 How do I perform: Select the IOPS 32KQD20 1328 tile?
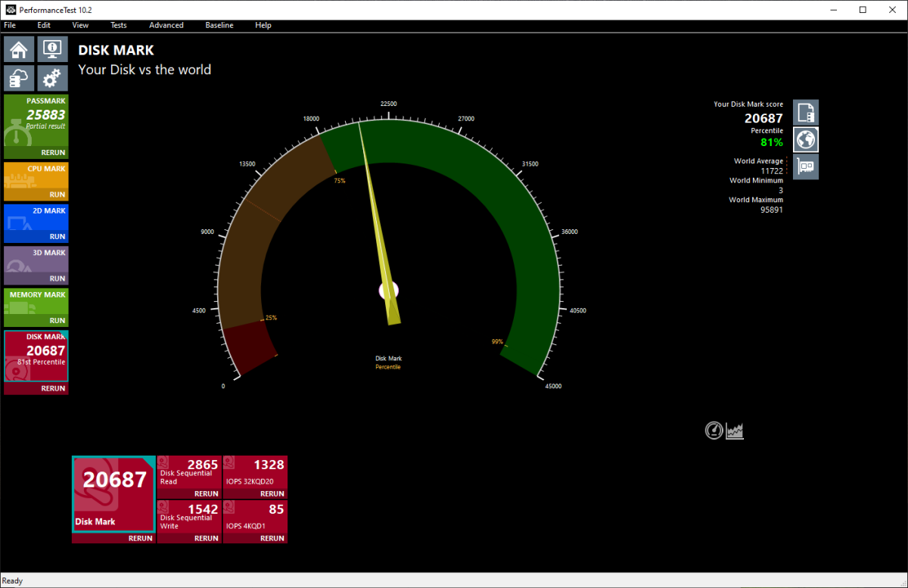coord(255,472)
